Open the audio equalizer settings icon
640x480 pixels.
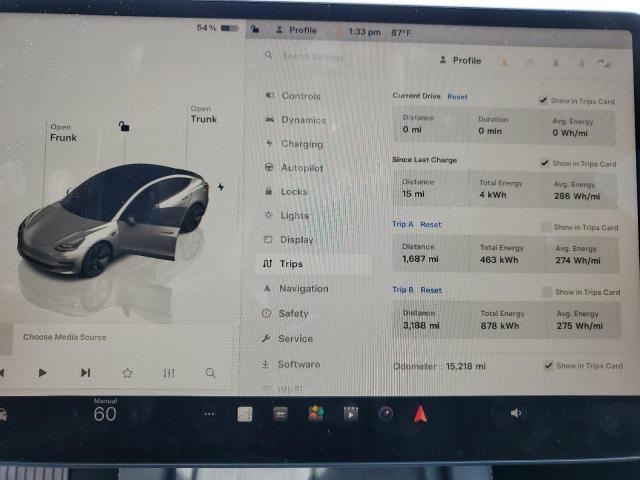[x=169, y=373]
